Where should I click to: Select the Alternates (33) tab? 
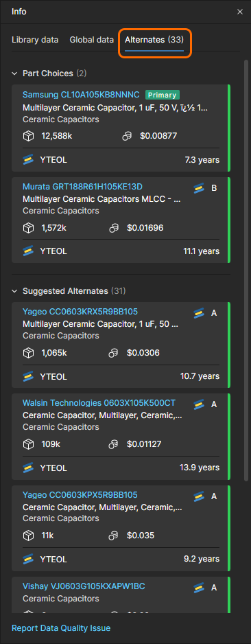tap(154, 40)
